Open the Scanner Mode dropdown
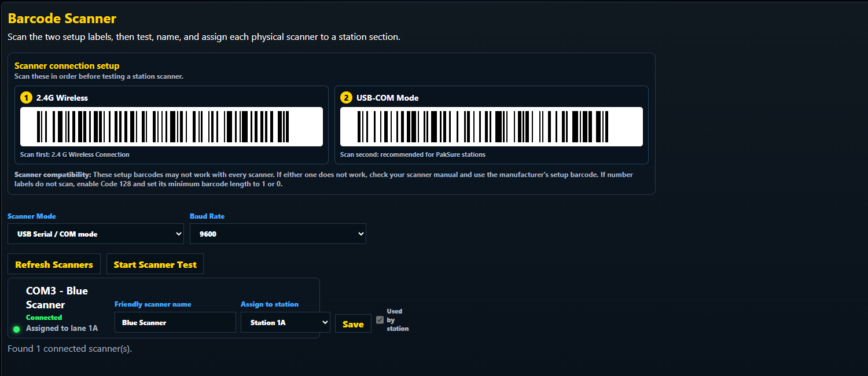Screen dimensions: 868x376 (x=95, y=234)
